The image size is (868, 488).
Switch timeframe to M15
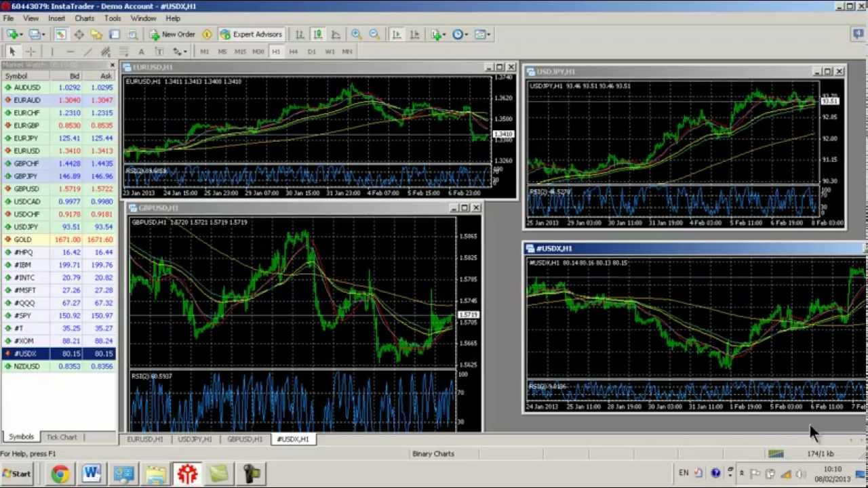point(240,52)
